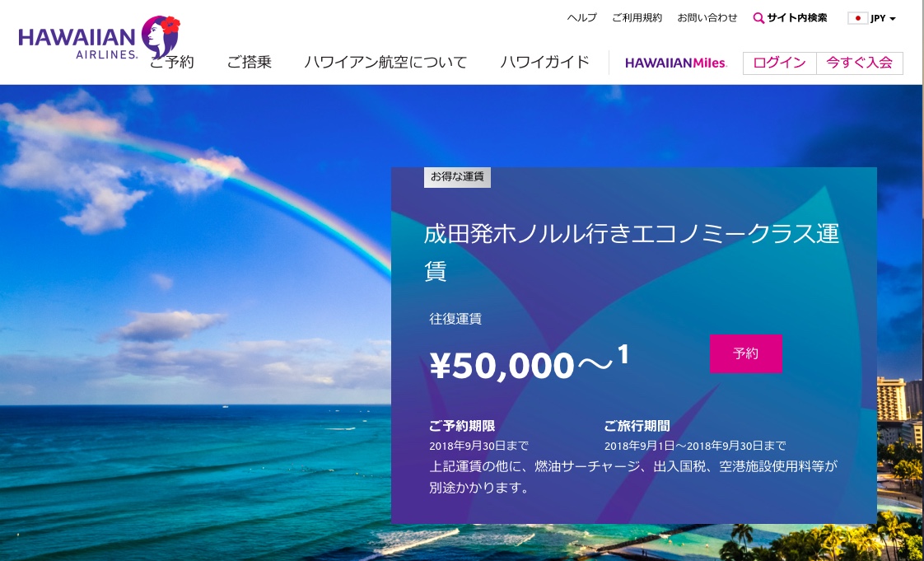Viewport: 924px width, 561px height.
Task: Click the お得な運賃 tag label
Action: pyautogui.click(x=457, y=177)
